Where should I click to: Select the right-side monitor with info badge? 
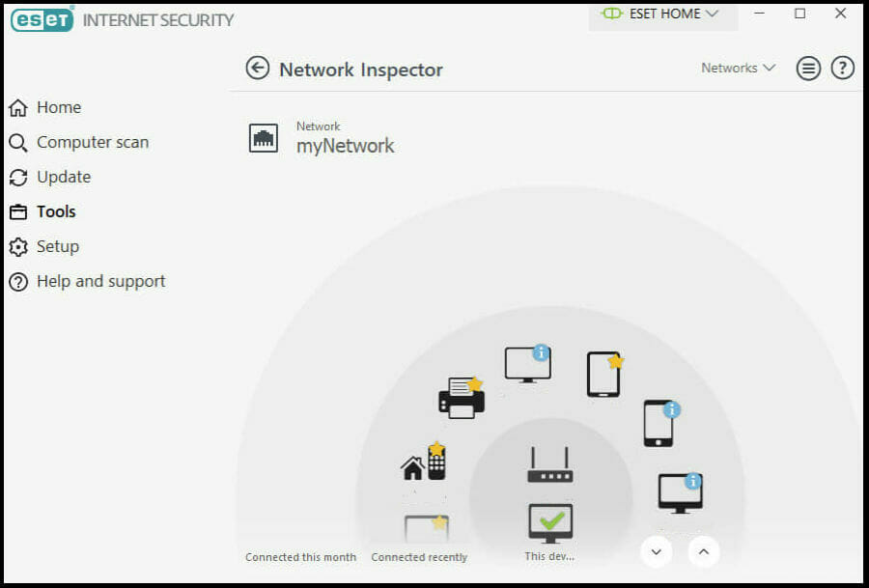(x=680, y=492)
